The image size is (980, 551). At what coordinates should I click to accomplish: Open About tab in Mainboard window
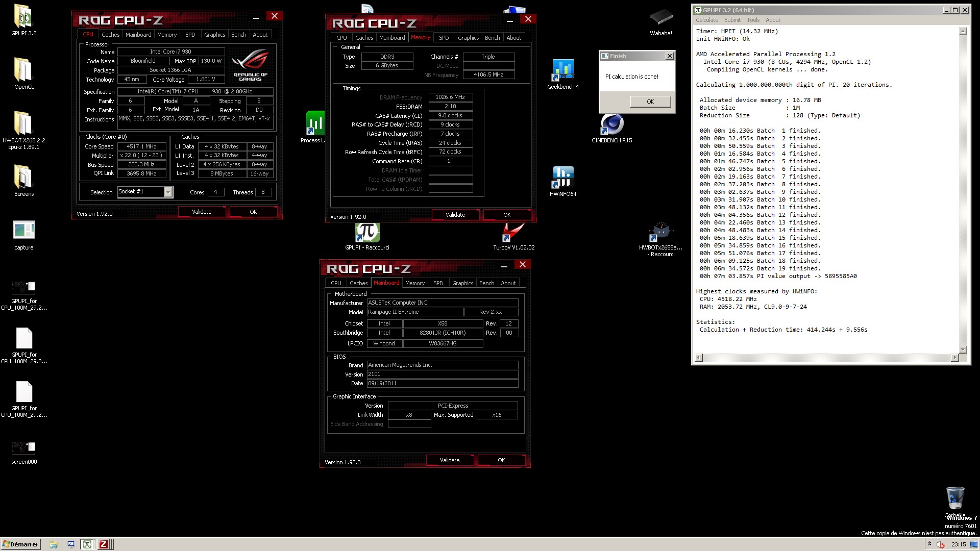point(508,283)
